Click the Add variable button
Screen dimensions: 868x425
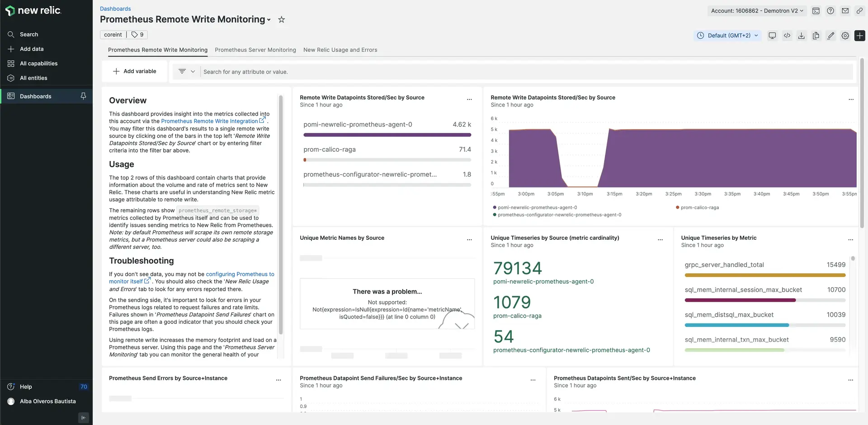135,71
